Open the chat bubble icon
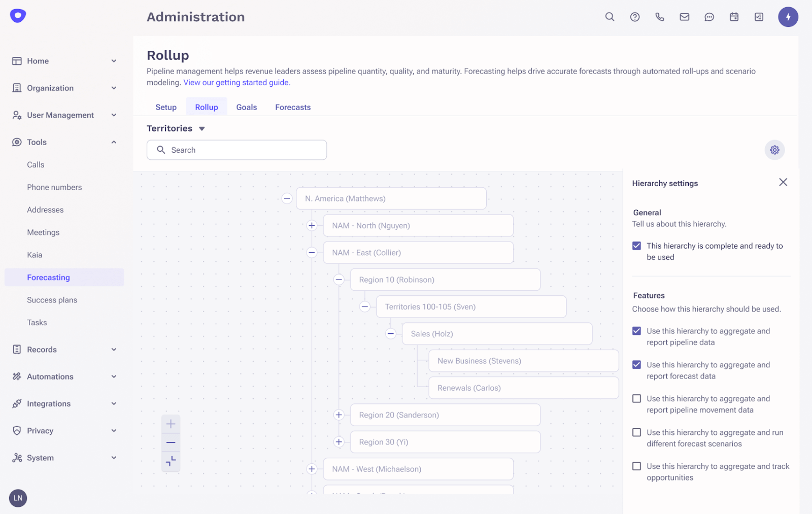Viewport: 812px width, 514px height. click(x=708, y=17)
